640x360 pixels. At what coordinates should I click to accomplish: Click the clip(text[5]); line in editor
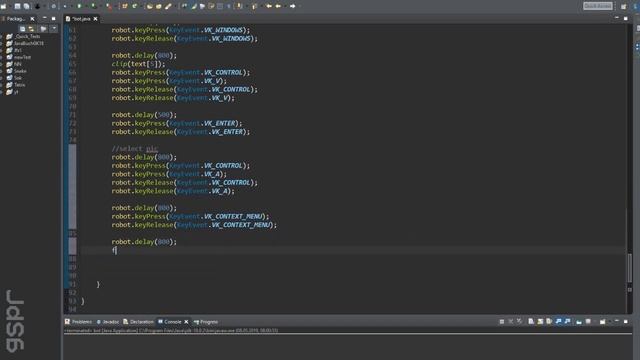coord(138,64)
